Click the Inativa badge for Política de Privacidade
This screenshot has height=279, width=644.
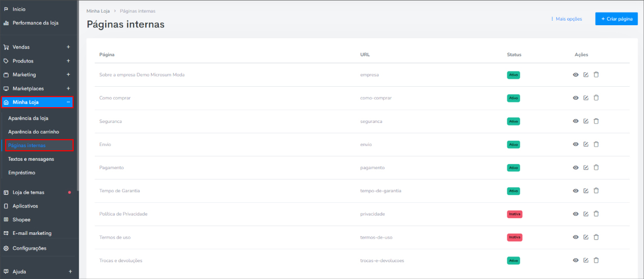point(515,214)
